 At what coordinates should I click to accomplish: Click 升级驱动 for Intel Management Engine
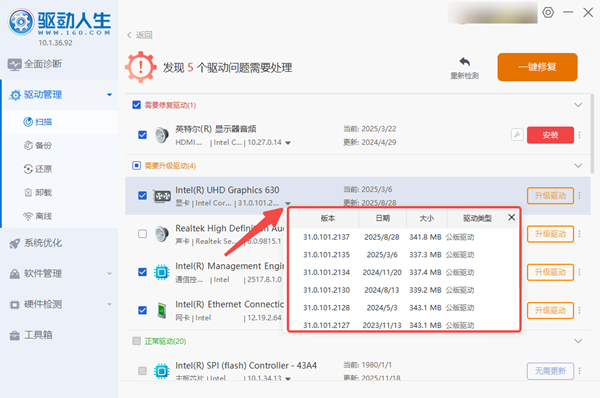tap(550, 272)
